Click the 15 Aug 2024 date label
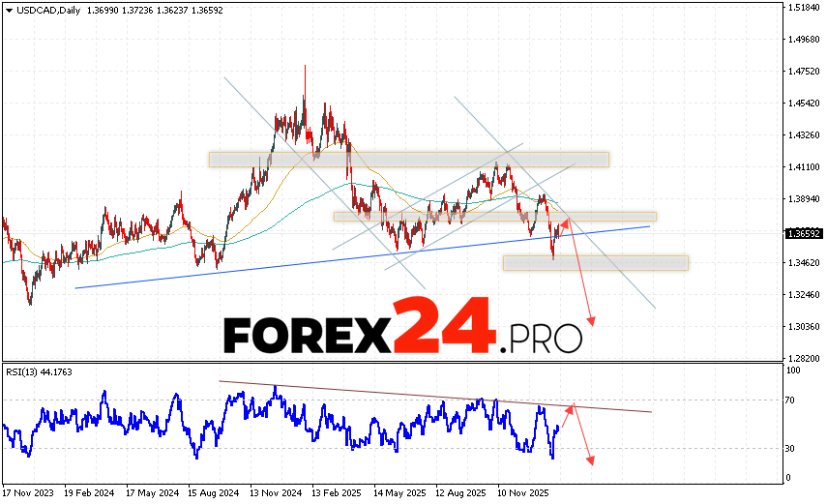Screen dimensions: 827x504 click(215, 490)
